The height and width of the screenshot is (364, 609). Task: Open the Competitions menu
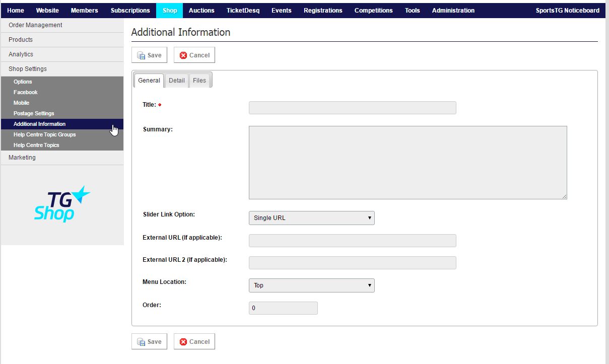click(374, 10)
